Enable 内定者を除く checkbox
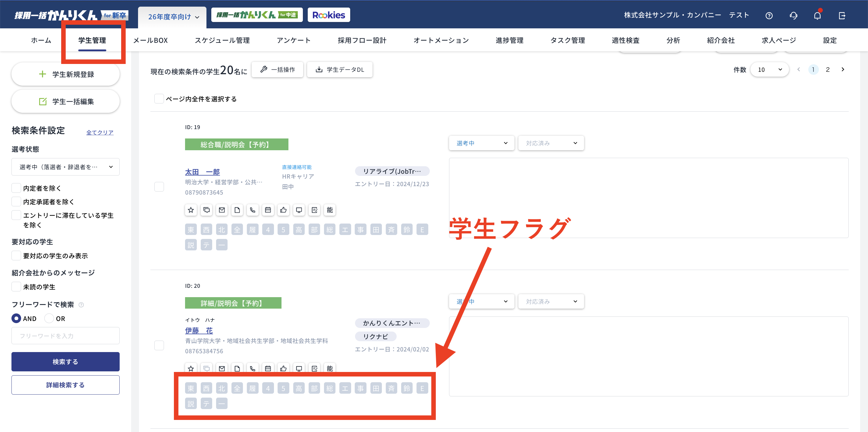Image resolution: width=868 pixels, height=432 pixels. pos(16,188)
